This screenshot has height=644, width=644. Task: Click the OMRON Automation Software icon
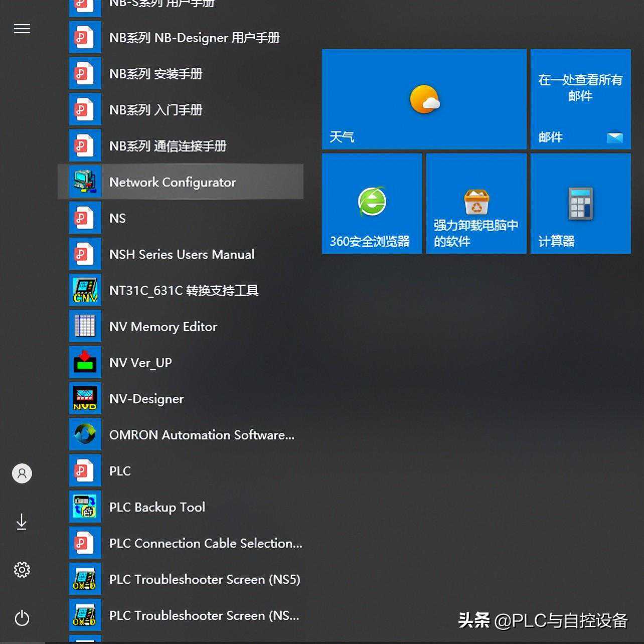85,434
